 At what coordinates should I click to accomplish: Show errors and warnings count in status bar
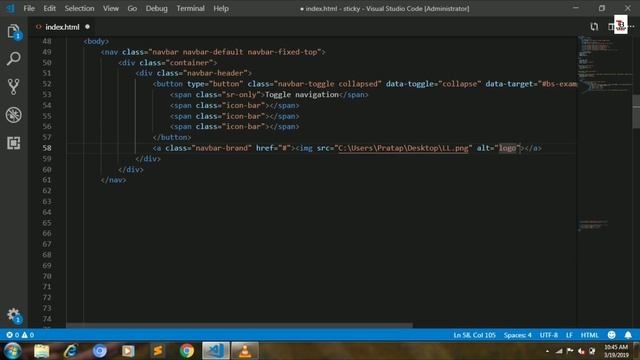point(20,335)
